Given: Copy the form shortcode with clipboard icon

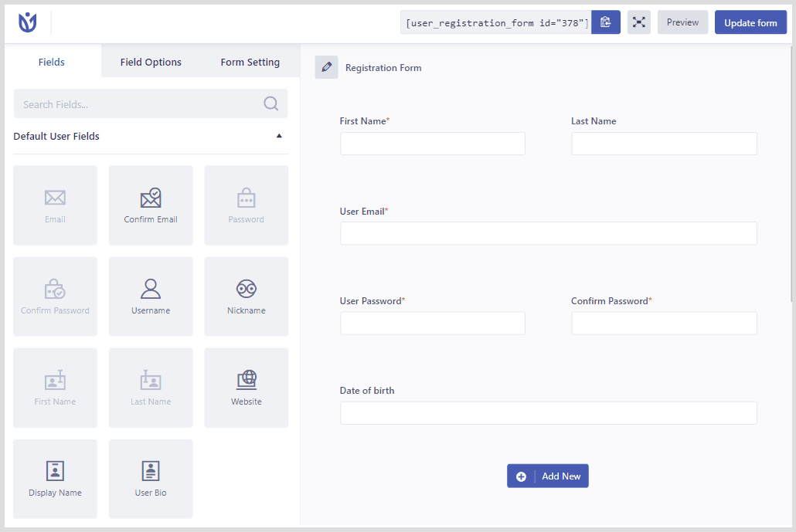Looking at the screenshot, I should 606,22.
